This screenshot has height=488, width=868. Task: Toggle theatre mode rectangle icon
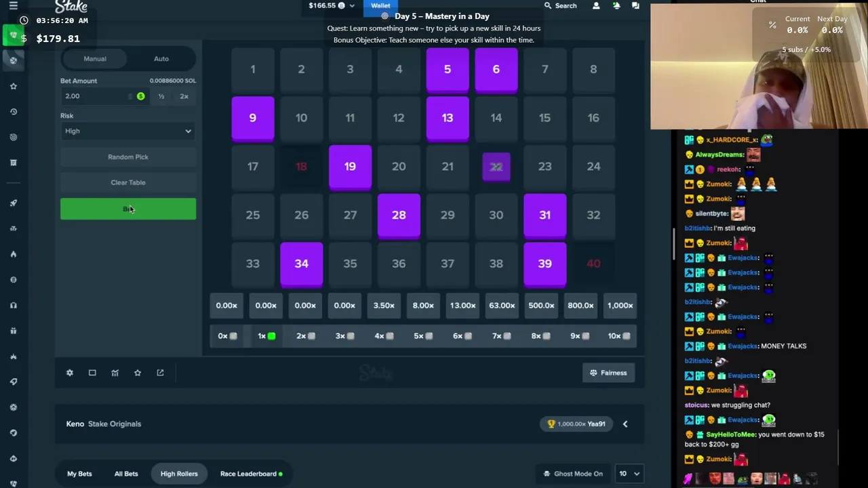point(92,373)
